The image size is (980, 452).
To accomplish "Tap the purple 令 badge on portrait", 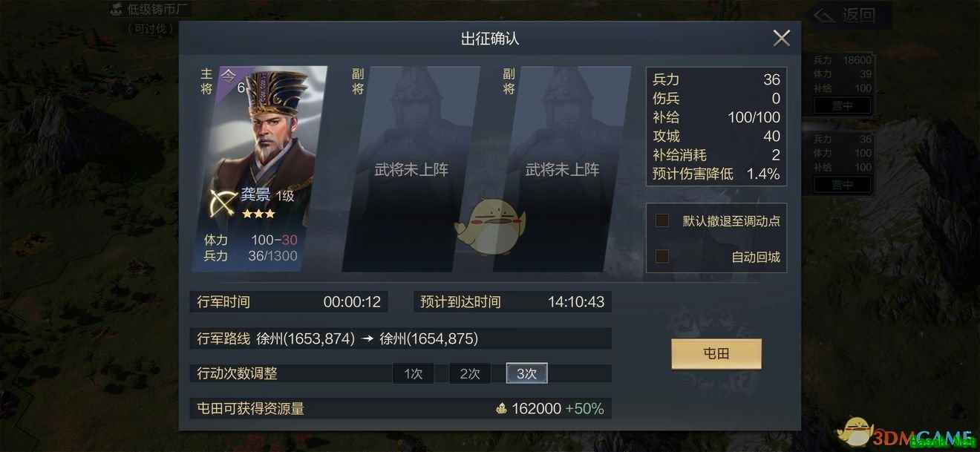I will pyautogui.click(x=229, y=75).
